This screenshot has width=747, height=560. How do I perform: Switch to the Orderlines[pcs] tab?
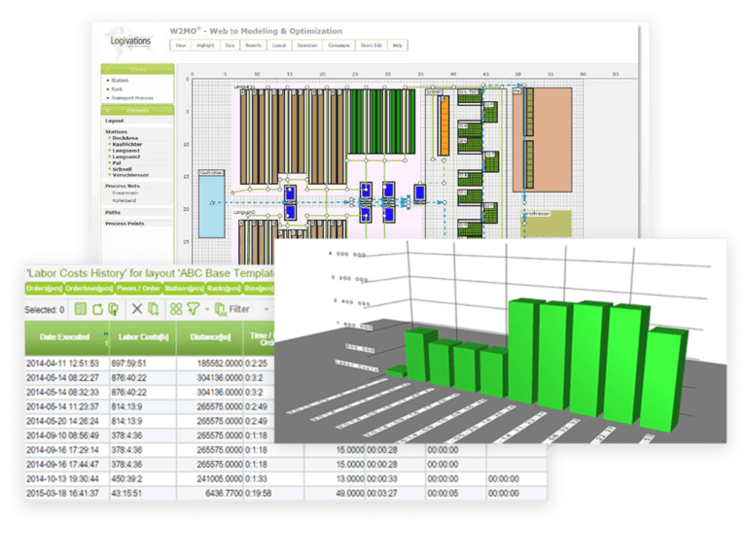90,288
